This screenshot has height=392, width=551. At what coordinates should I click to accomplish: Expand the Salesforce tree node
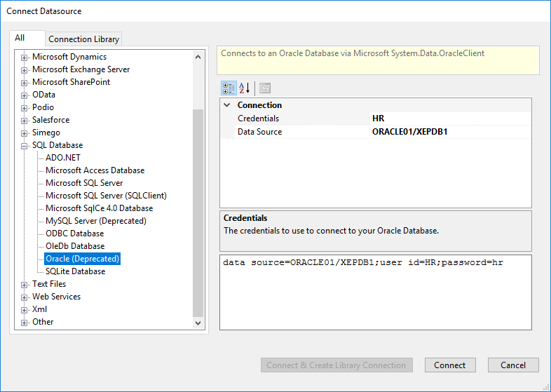[24, 121]
